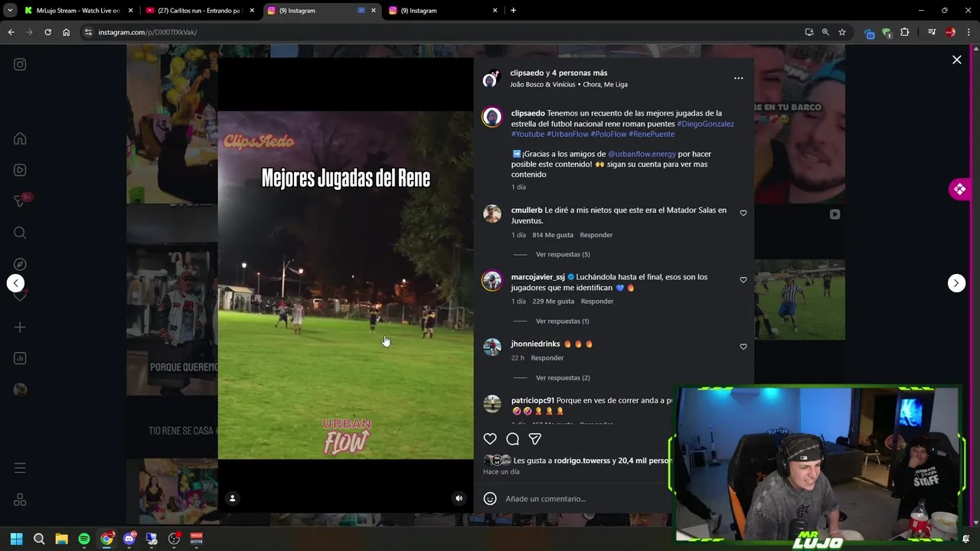This screenshot has height=551, width=980.
Task: Reload the Instagram page
Action: 47,32
